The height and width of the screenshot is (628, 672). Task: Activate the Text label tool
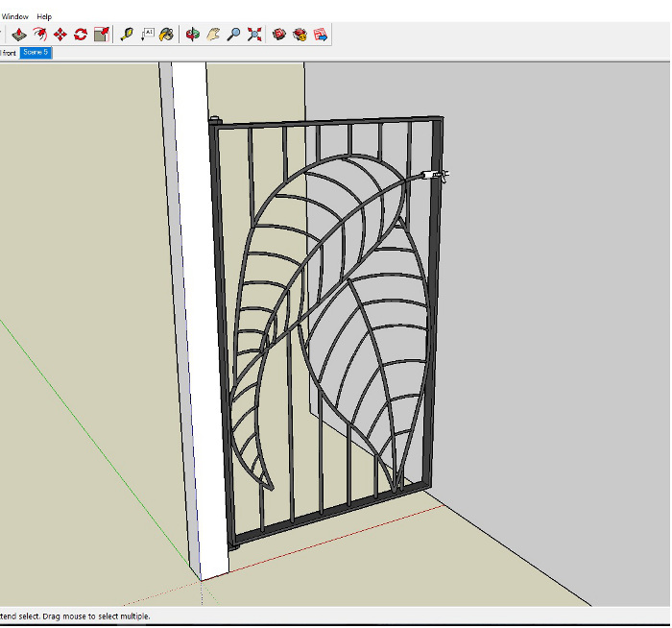(x=147, y=35)
